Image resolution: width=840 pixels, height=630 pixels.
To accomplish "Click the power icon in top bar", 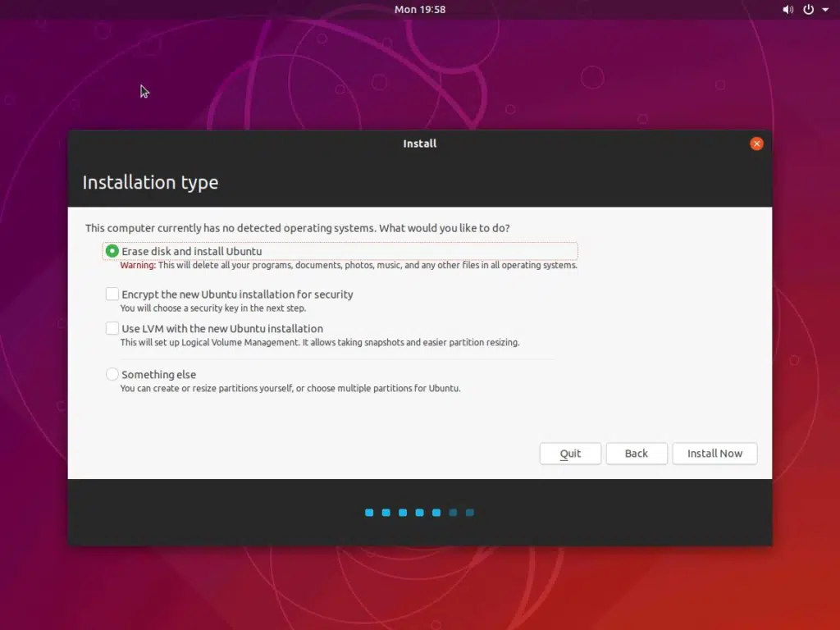I will (x=808, y=10).
